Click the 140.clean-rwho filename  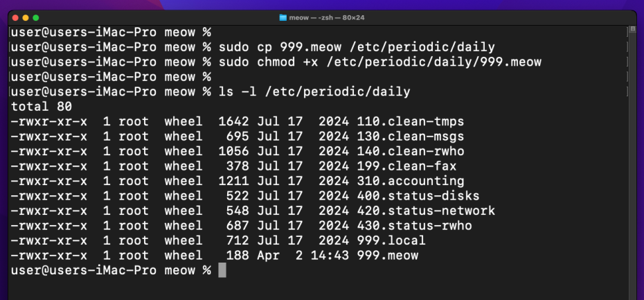410,151
